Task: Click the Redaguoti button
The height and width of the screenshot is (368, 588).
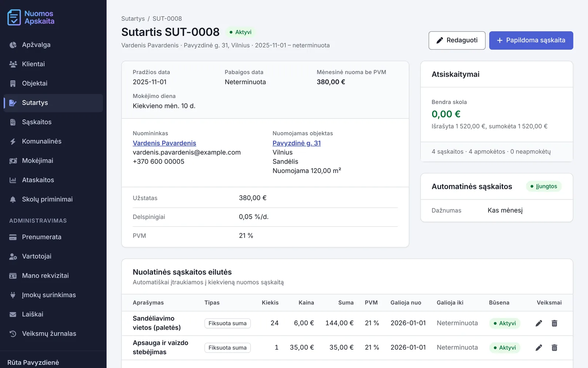Action: coord(457,40)
